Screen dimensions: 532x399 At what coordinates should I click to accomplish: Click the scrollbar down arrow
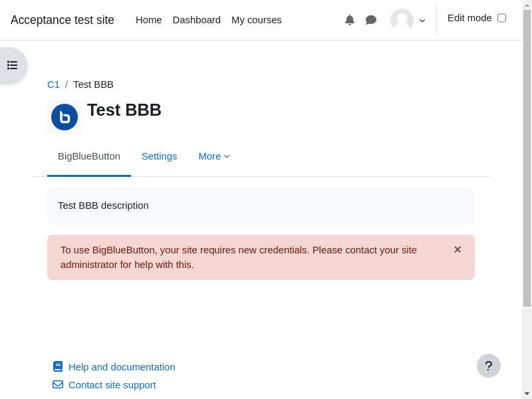pos(527,394)
